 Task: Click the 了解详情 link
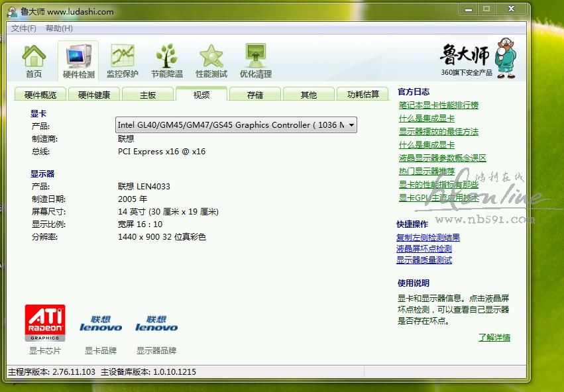click(494, 338)
